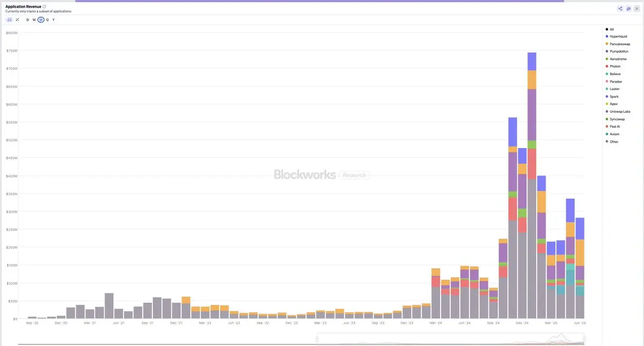Toggle Syncswap series in legend
This screenshot has height=346, width=644.
click(615, 119)
